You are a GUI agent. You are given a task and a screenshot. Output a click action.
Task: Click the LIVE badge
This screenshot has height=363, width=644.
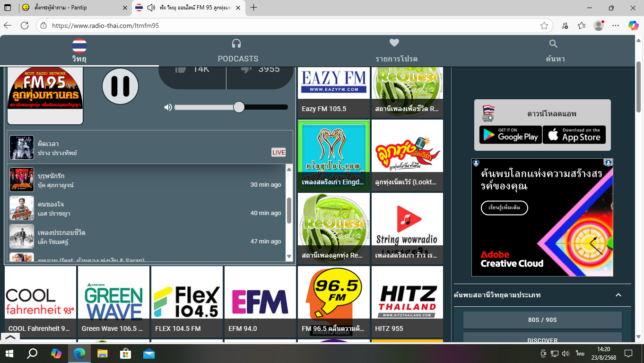278,152
